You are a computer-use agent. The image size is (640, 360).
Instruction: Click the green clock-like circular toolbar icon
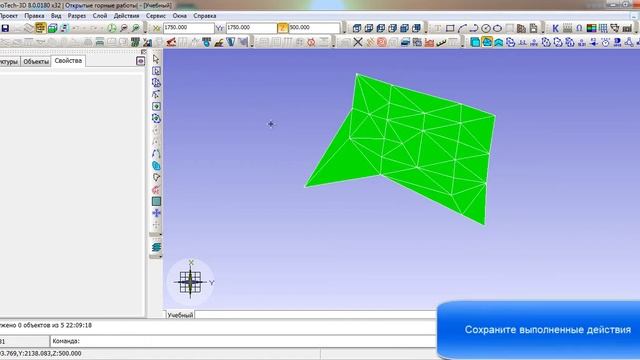pos(112,28)
